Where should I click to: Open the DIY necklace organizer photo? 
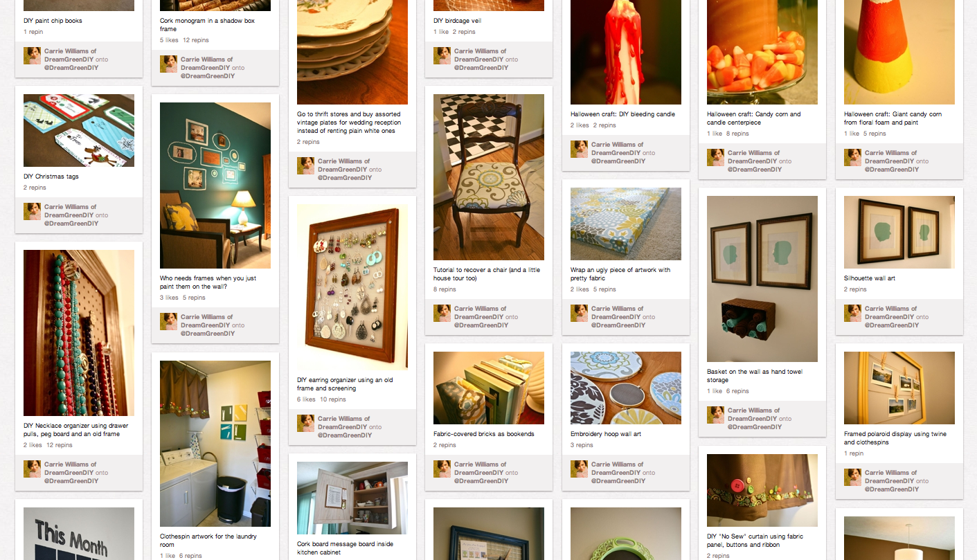(x=79, y=333)
